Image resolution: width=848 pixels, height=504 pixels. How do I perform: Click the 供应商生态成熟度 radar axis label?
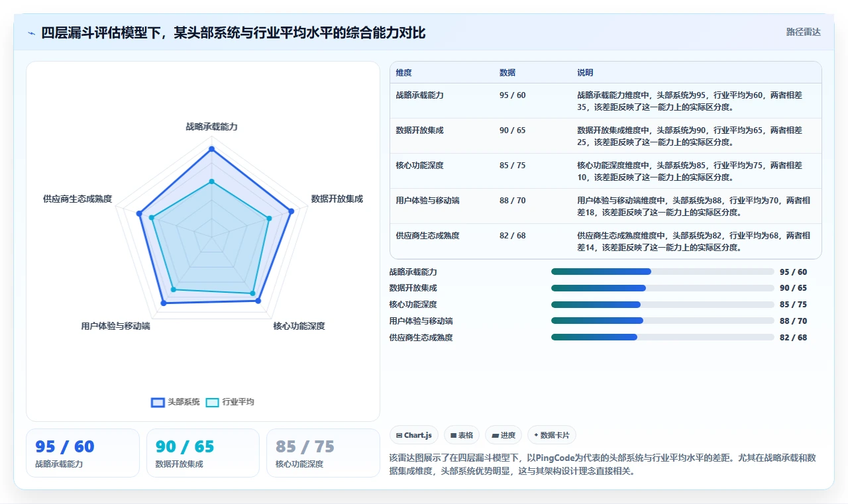pos(78,199)
